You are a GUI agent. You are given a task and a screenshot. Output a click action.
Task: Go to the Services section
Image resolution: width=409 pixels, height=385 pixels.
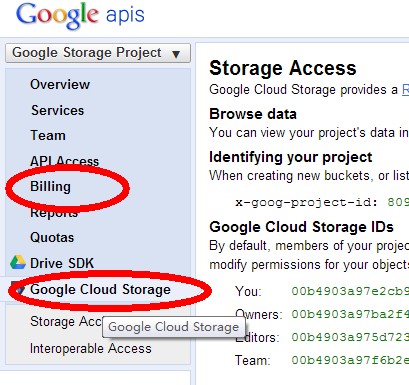[57, 110]
